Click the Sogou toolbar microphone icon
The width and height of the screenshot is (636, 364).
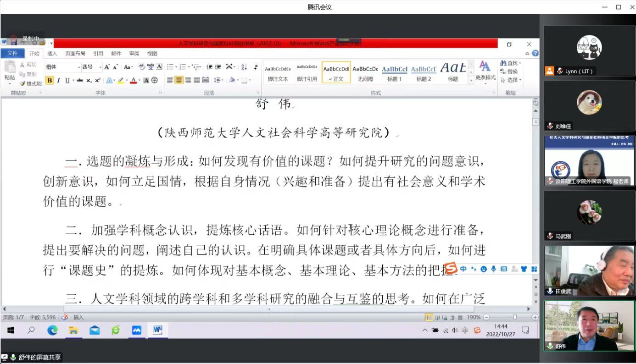click(x=493, y=269)
